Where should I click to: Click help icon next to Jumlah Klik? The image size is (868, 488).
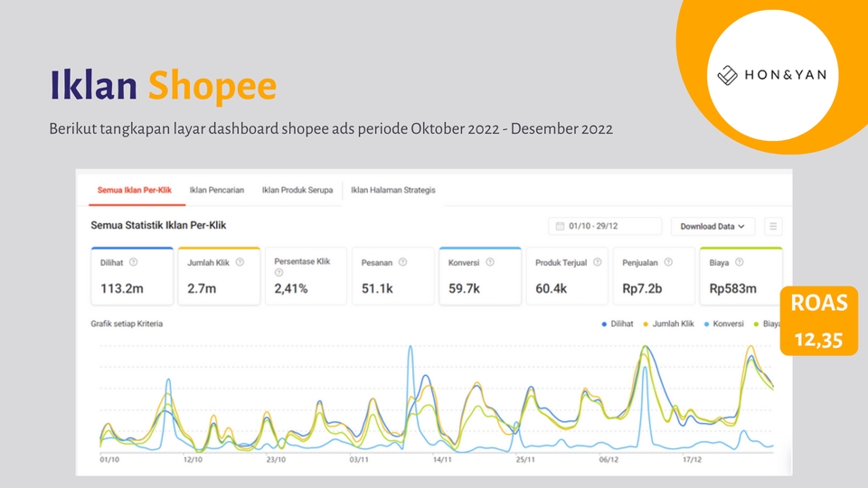[x=240, y=262]
